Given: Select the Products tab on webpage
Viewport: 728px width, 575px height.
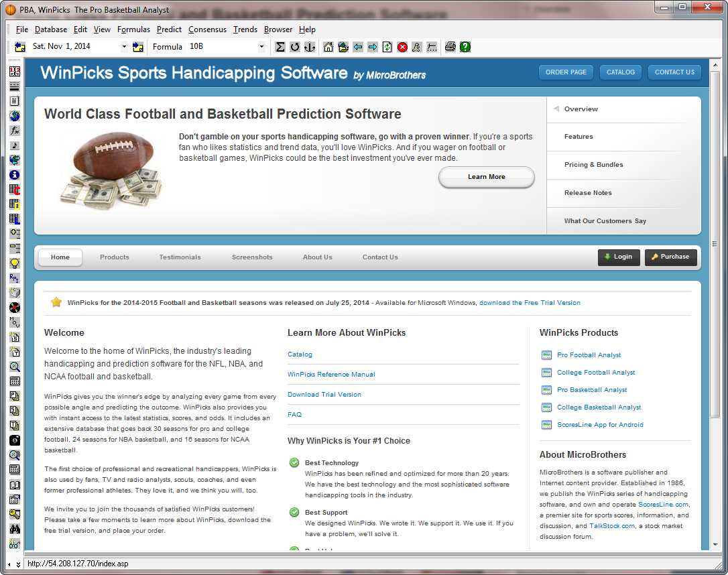Looking at the screenshot, I should pos(115,257).
